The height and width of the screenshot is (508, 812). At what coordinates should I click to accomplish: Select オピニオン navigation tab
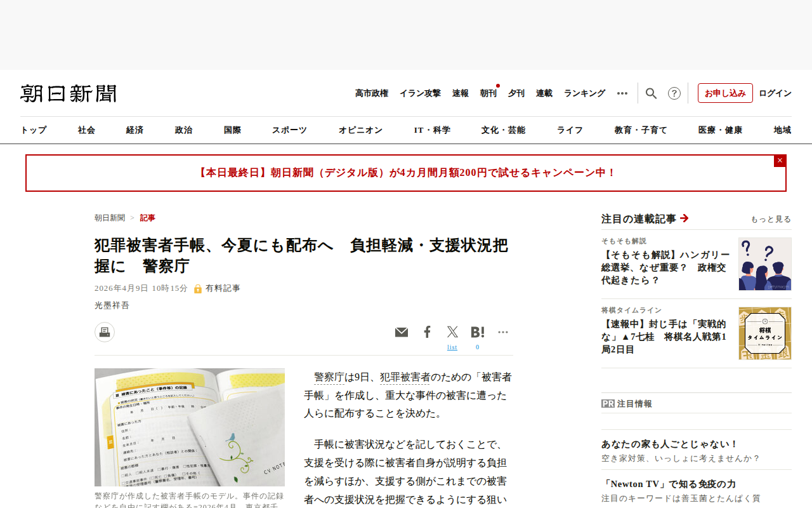(x=360, y=130)
